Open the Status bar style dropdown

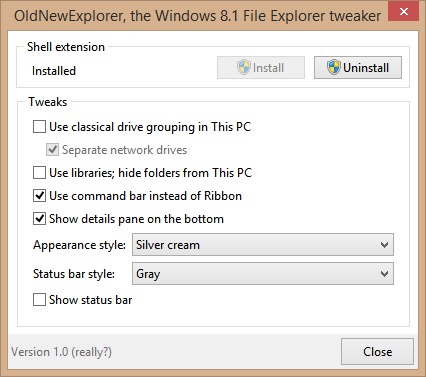pos(263,274)
